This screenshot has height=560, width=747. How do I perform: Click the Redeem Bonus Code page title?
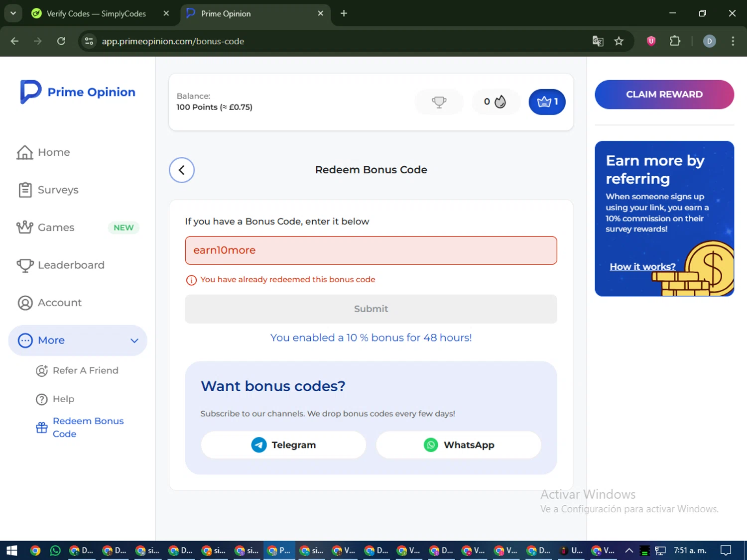(x=371, y=170)
